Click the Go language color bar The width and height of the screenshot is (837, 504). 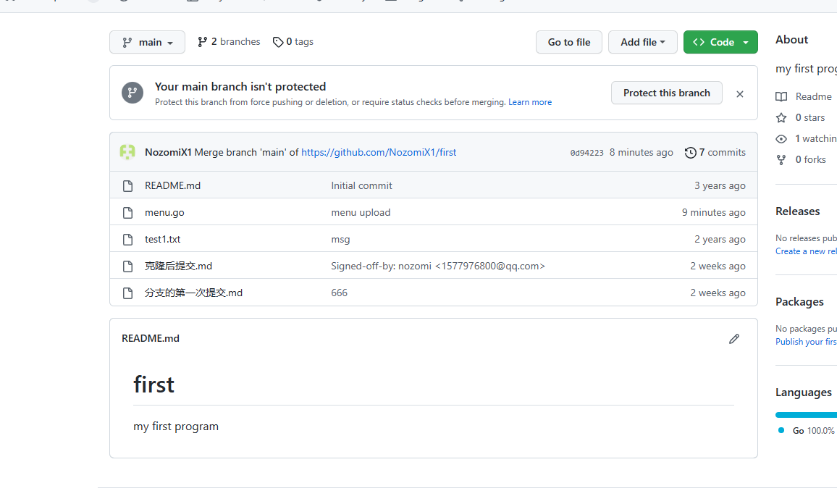805,415
